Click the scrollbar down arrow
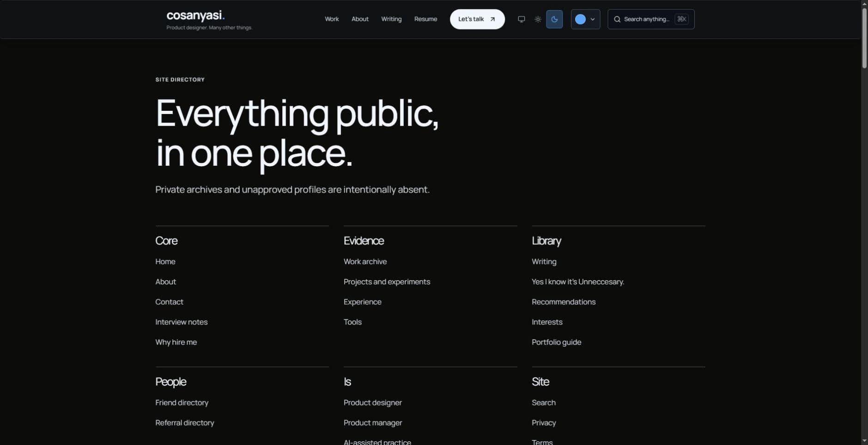The width and height of the screenshot is (868, 445). 864,441
